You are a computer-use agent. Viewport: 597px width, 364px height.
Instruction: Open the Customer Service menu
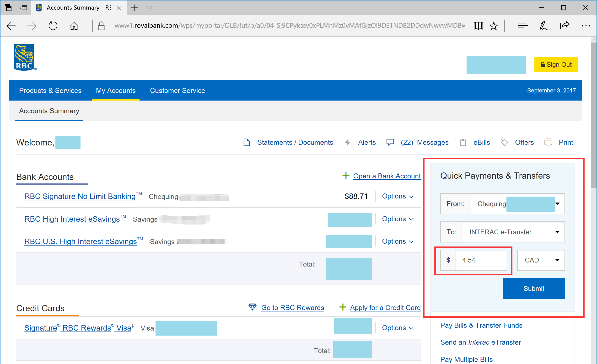[x=177, y=91]
